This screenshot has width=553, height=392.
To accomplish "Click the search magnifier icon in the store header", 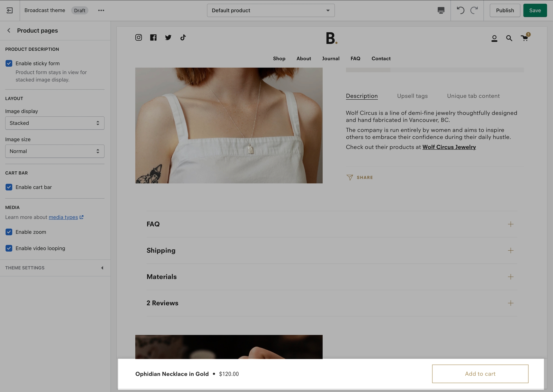I will (509, 38).
